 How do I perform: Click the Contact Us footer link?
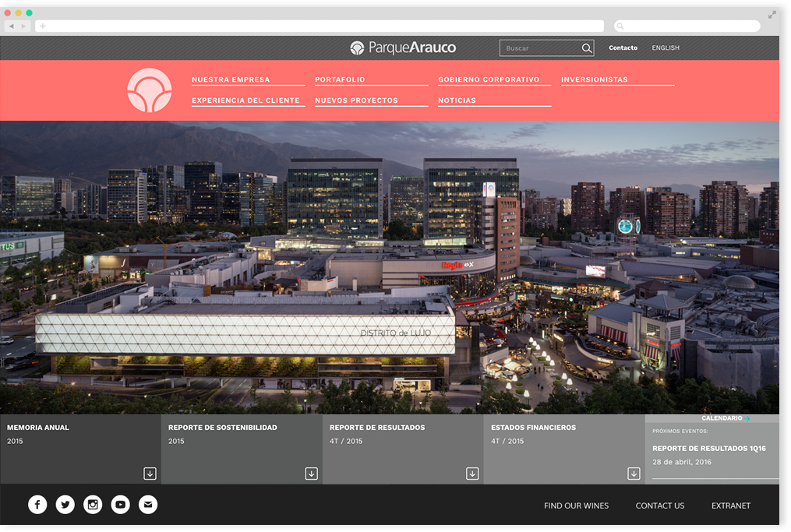click(x=660, y=506)
